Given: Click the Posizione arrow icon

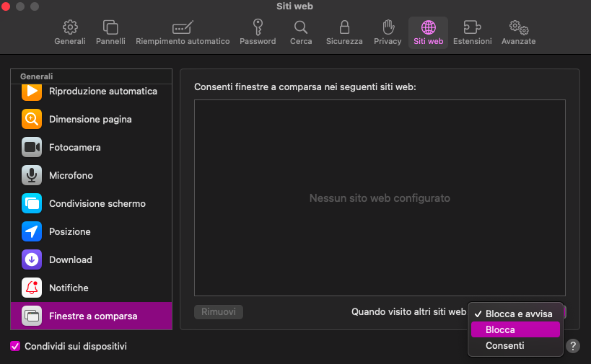Looking at the screenshot, I should coord(32,231).
